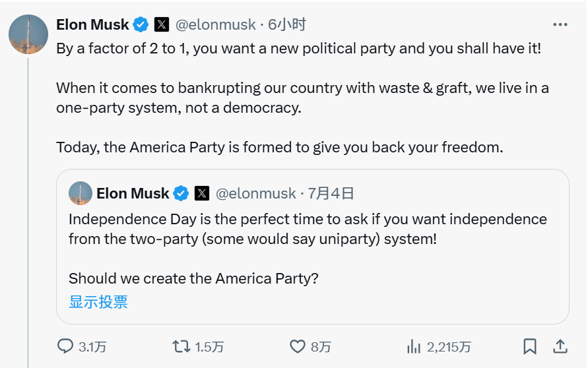The width and height of the screenshot is (588, 368).
Task: Open the three-dot more options menu
Action: 560,25
